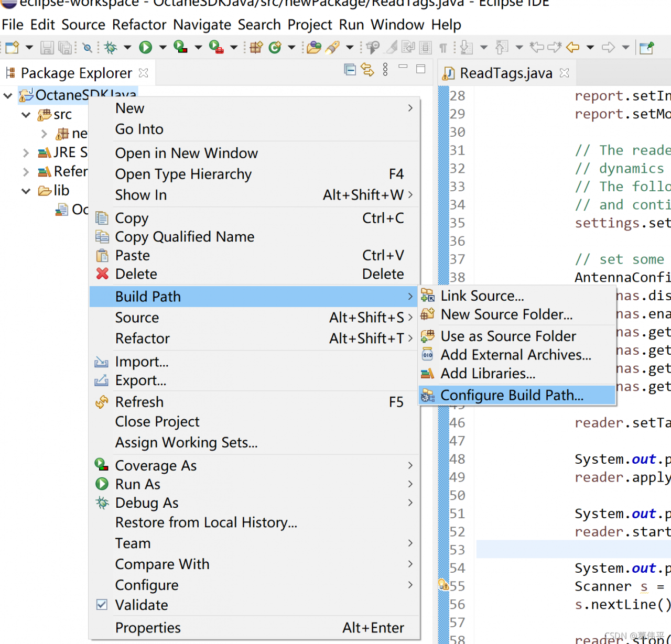Click Properties in the context menu
The height and width of the screenshot is (644, 671).
[x=148, y=628]
